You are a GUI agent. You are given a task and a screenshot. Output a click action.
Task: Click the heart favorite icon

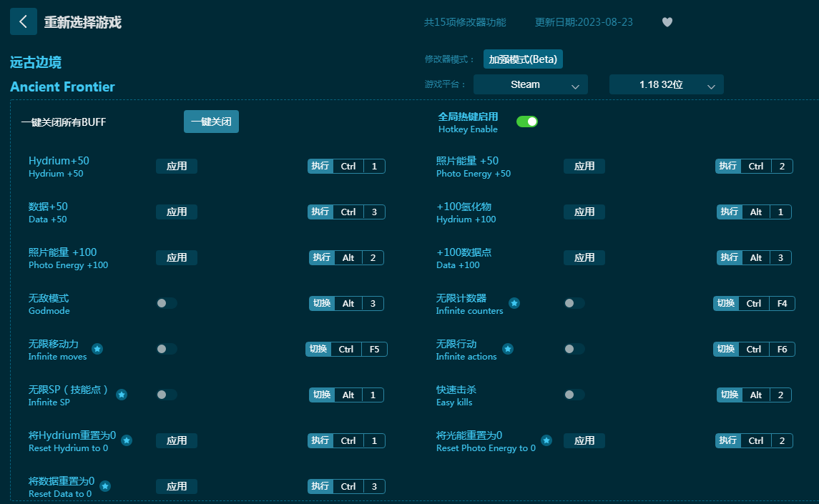pos(667,22)
